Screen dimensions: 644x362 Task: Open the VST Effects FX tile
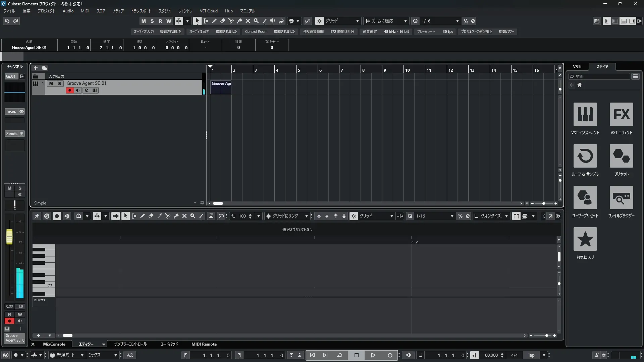pos(621,114)
